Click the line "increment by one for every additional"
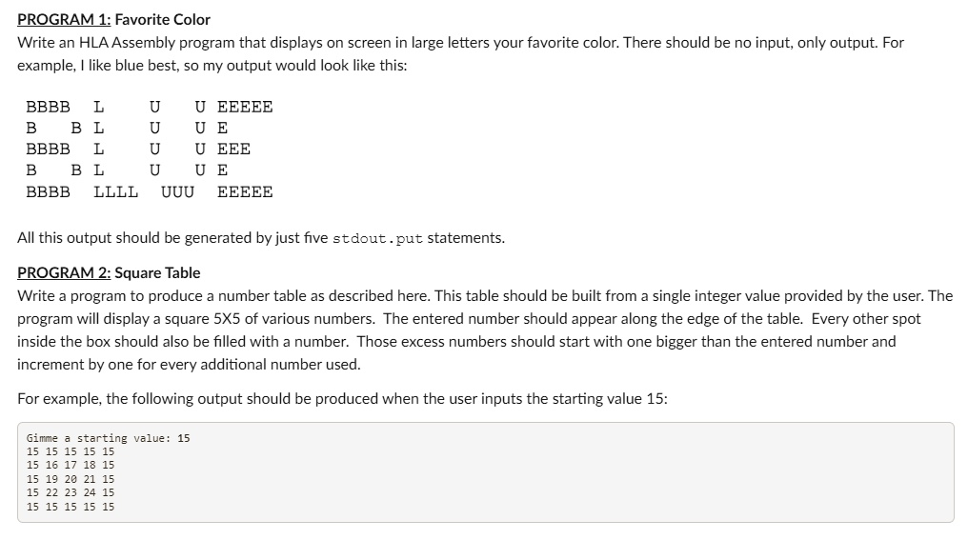This screenshot has height=560, width=968. (189, 365)
